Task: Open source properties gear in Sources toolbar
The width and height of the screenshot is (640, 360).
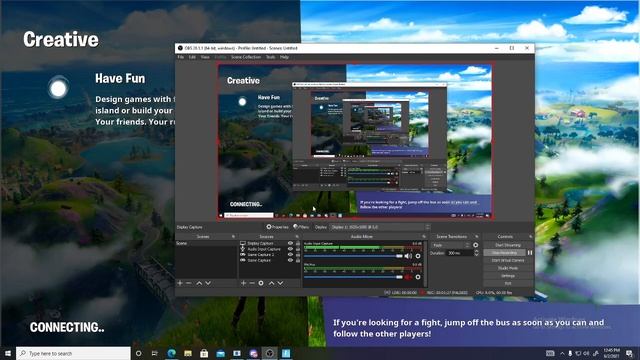Action: click(261, 283)
